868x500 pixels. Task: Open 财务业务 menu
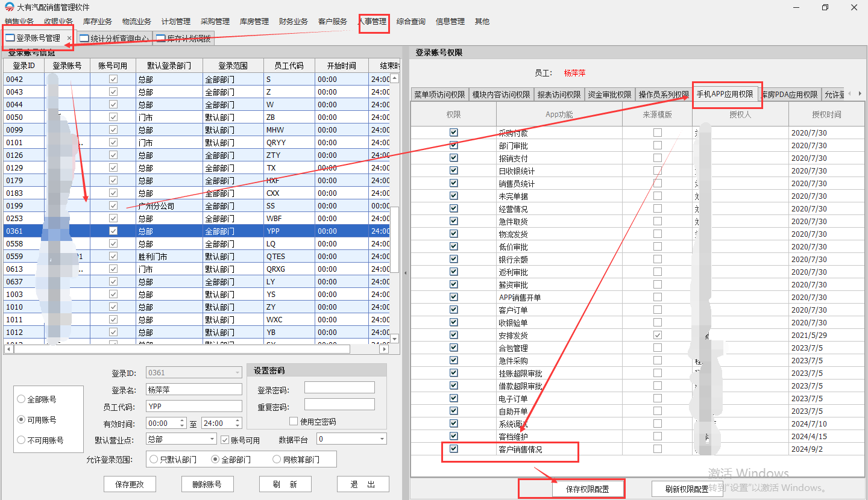pos(294,22)
